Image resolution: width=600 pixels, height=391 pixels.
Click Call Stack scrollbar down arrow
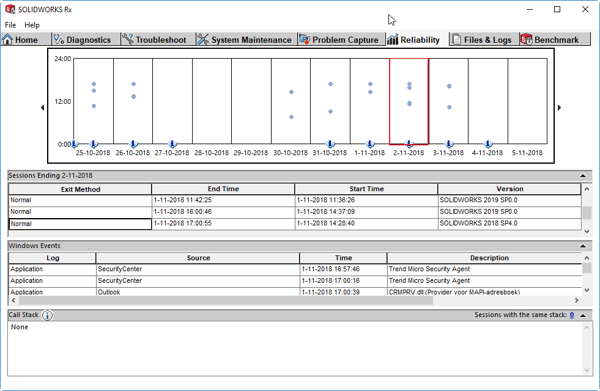[x=587, y=370]
